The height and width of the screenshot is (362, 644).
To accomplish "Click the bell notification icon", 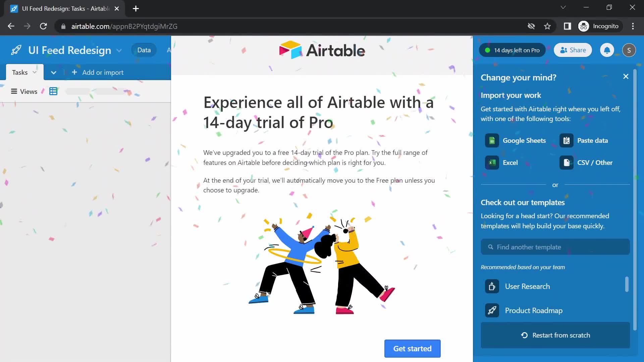I will click(x=607, y=50).
